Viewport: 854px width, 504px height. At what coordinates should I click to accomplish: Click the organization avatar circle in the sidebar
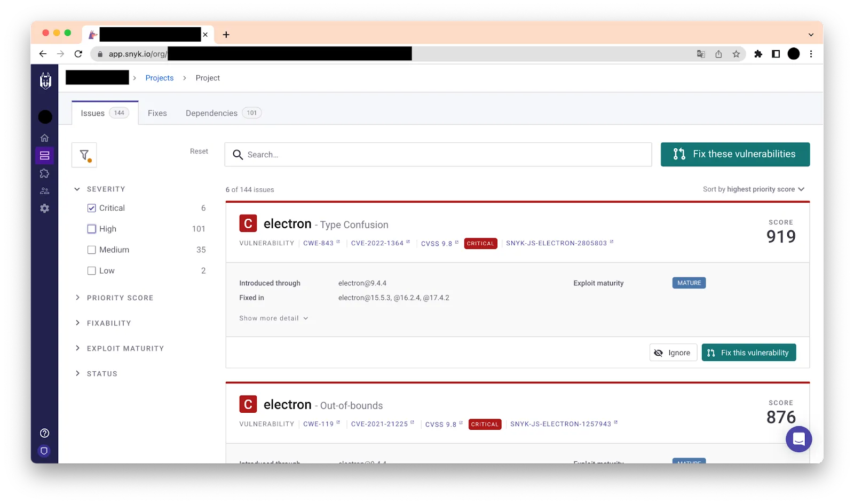pos(45,117)
